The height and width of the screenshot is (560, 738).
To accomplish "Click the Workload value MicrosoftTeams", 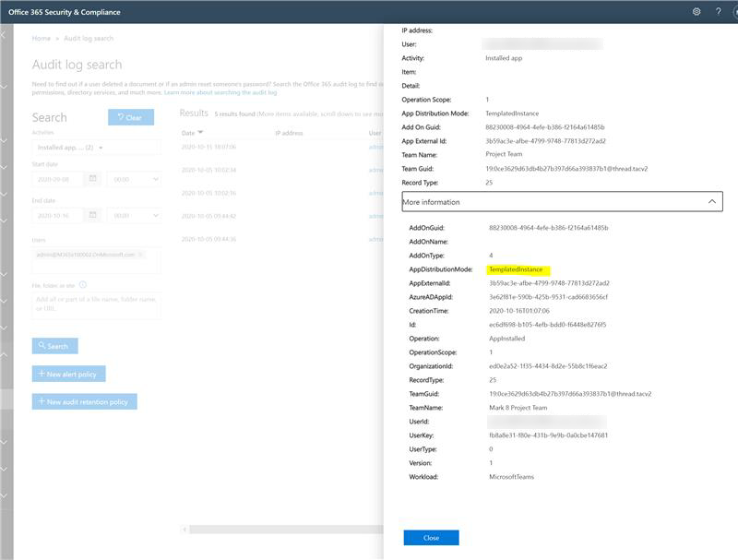I will tap(512, 477).
